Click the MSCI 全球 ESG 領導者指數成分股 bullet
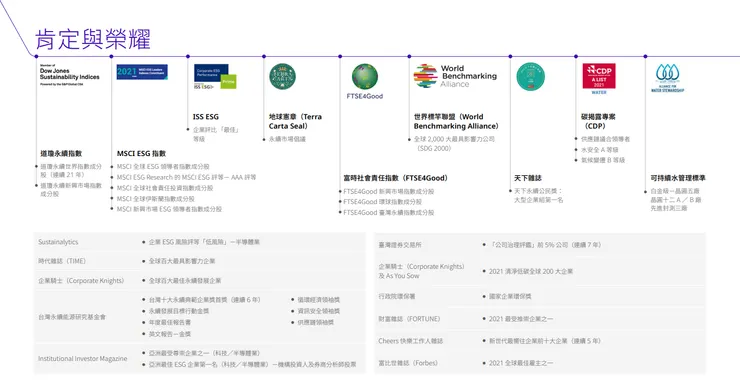Screen dimensions: 740x390 click(x=163, y=167)
